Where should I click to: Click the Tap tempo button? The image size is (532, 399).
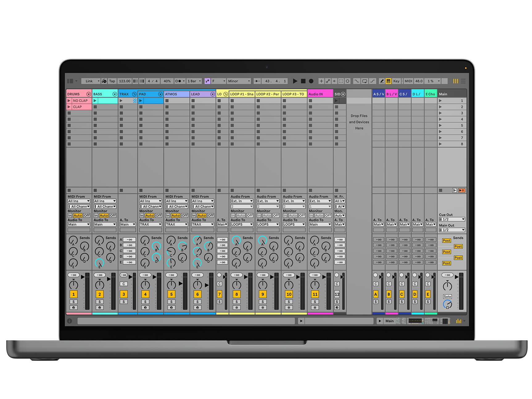(112, 81)
